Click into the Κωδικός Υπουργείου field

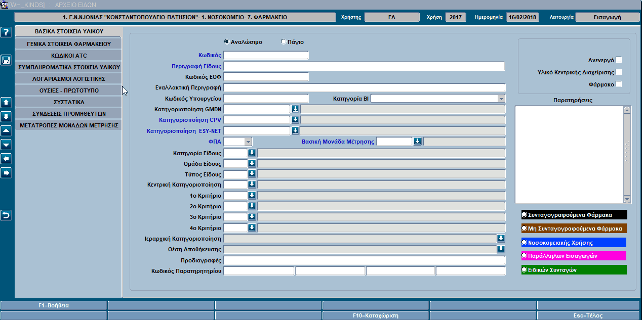pos(266,99)
